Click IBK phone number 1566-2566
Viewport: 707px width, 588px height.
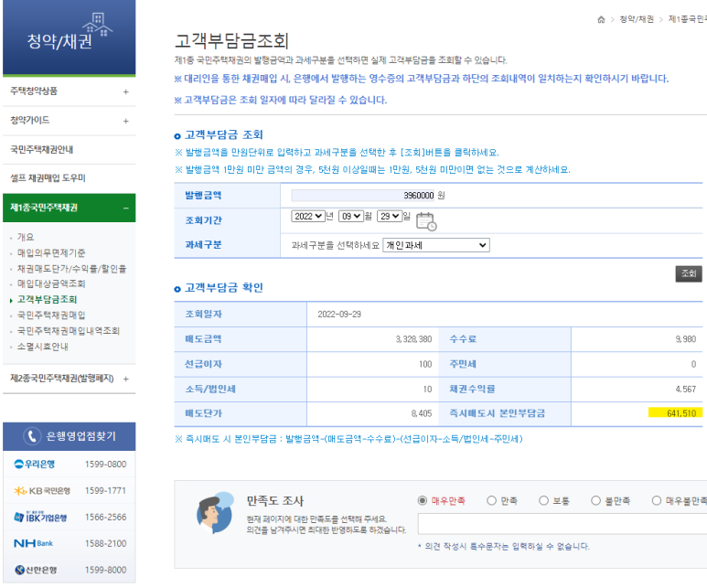105,518
